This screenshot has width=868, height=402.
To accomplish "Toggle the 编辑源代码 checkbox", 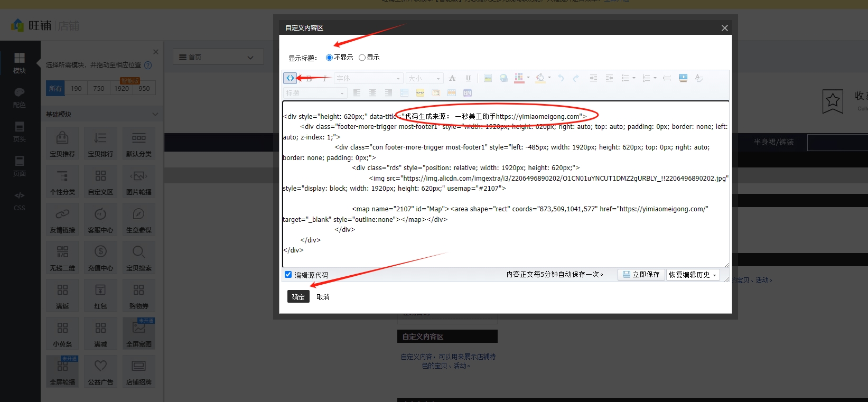I will [288, 275].
